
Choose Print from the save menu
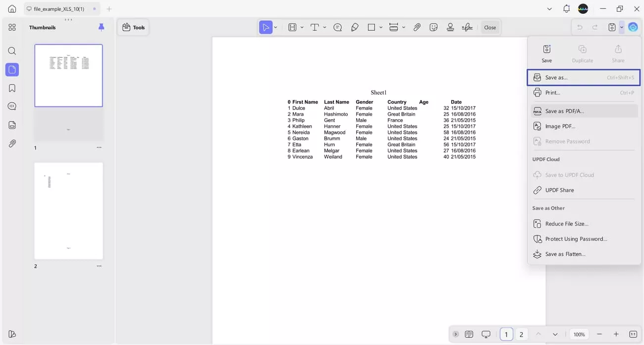(552, 93)
